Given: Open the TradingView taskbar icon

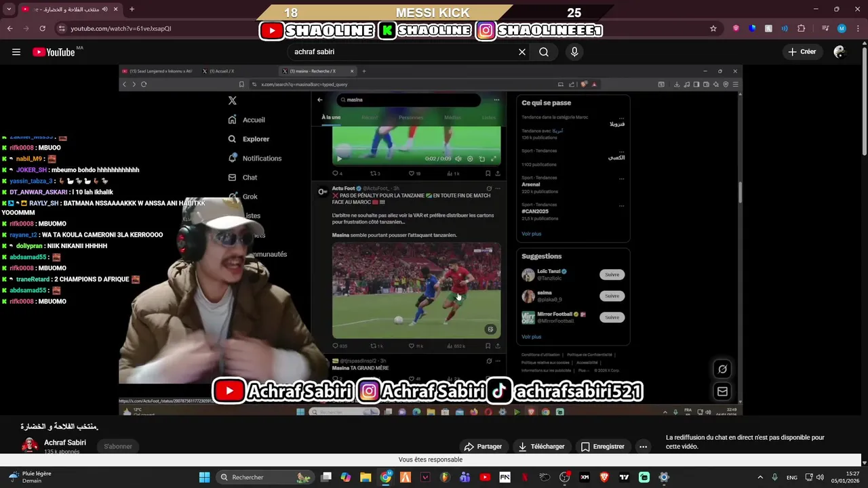Looking at the screenshot, I should 624,477.
